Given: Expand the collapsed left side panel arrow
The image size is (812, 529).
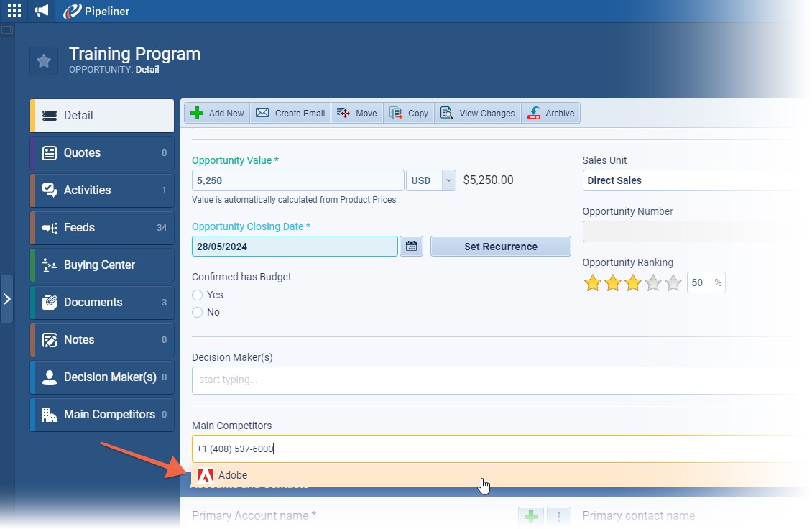Looking at the screenshot, I should [7, 298].
